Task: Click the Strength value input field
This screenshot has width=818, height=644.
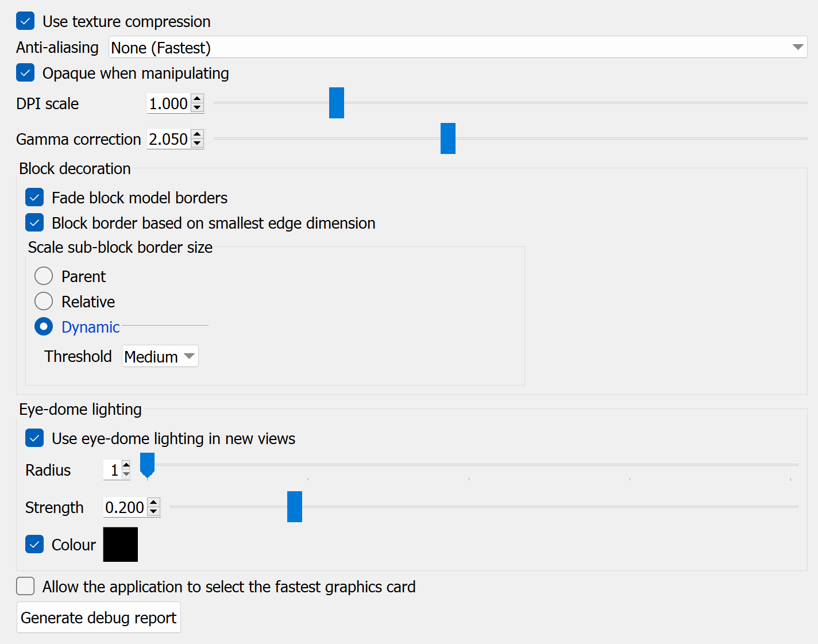Action: 125,507
